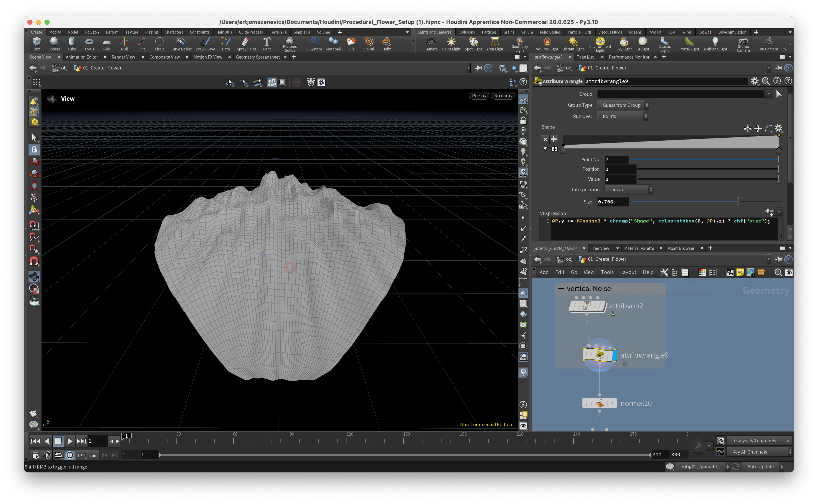
Task: Toggle real time playback button
Action: 70,455
